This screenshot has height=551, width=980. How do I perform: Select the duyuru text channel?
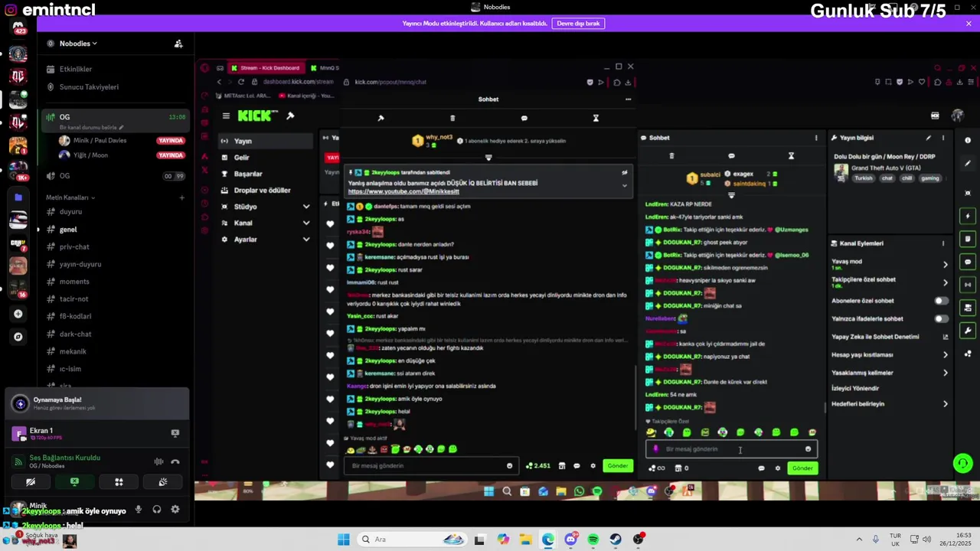(70, 211)
